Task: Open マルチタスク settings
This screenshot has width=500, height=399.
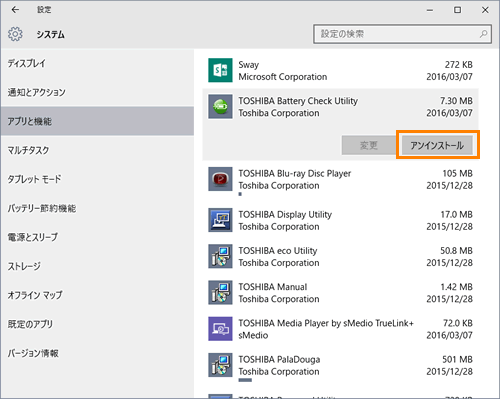Action: (x=97, y=150)
